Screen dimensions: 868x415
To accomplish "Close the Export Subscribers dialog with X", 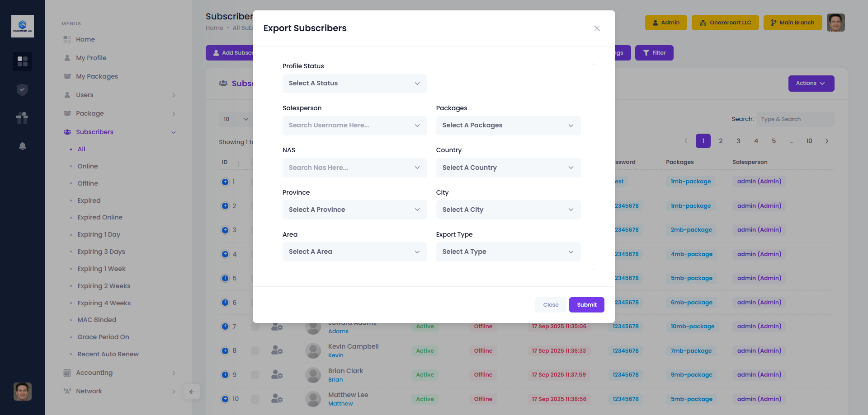I will pyautogui.click(x=597, y=28).
